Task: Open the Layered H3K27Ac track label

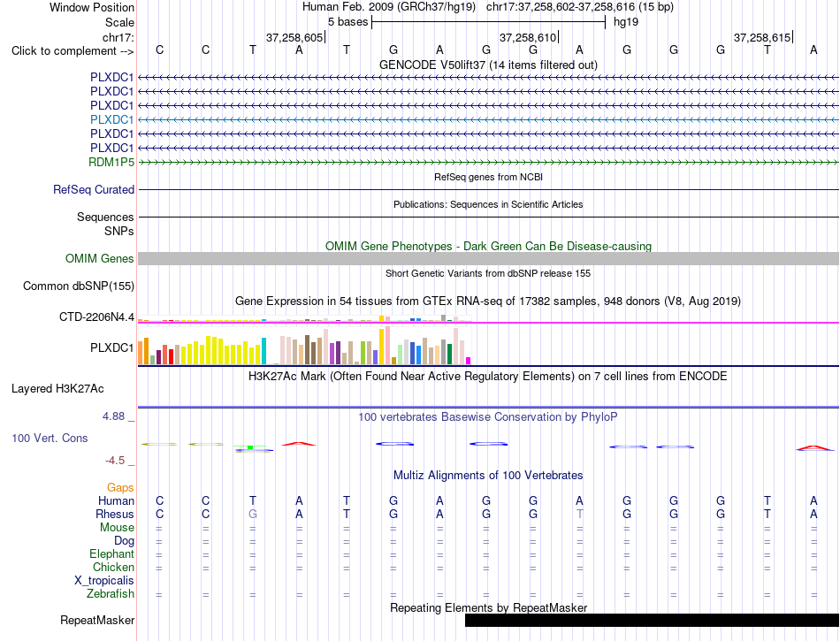Action: [57, 389]
